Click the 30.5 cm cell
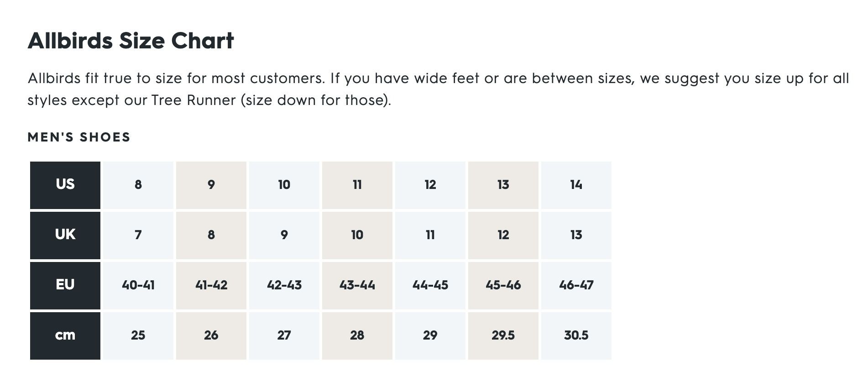Screen dimensions: 868x377 click(x=576, y=336)
